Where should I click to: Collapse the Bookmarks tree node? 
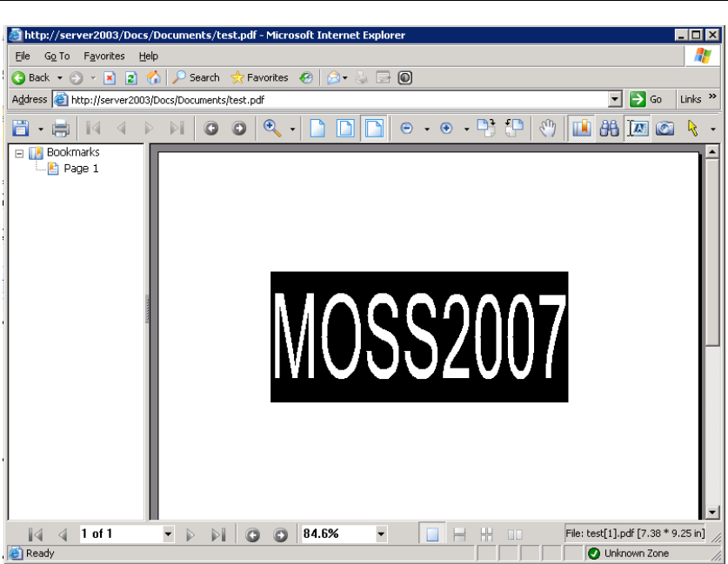point(19,154)
